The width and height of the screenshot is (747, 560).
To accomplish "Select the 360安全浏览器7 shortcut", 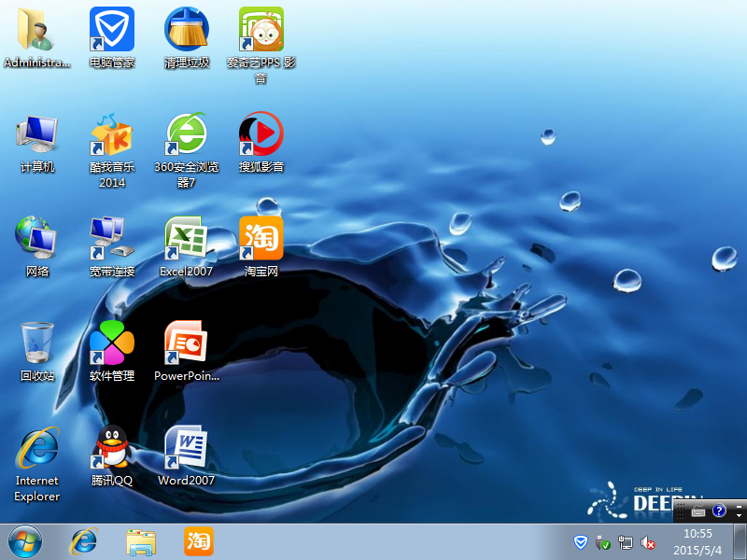I will pyautogui.click(x=187, y=150).
